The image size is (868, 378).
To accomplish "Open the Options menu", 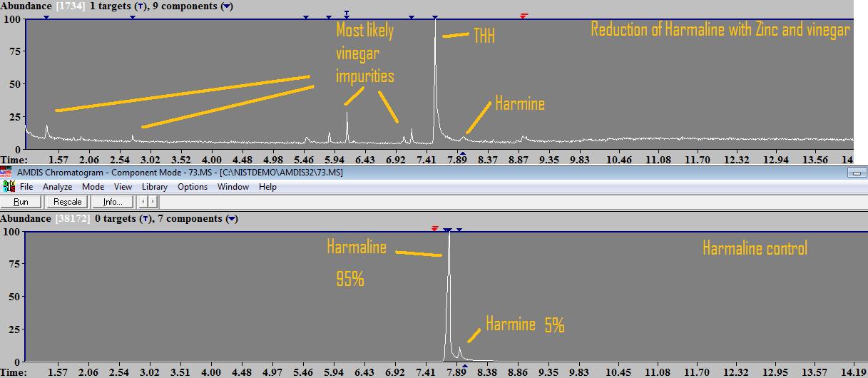I will 193,187.
